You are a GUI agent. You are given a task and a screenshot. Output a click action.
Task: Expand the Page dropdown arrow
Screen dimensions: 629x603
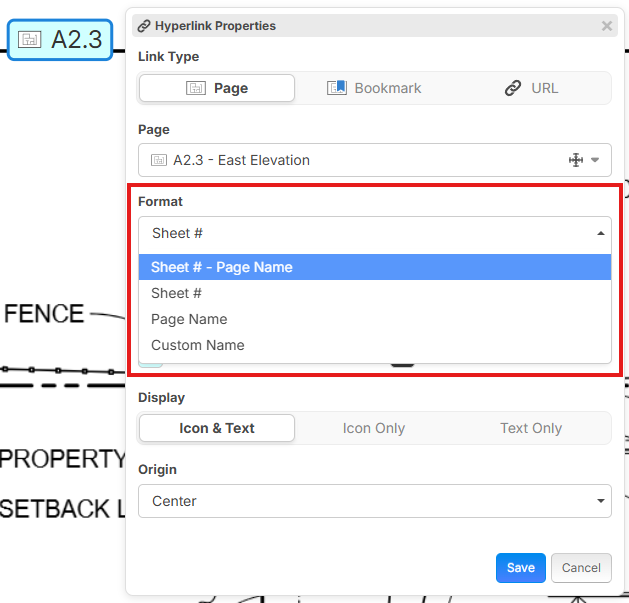[596, 160]
